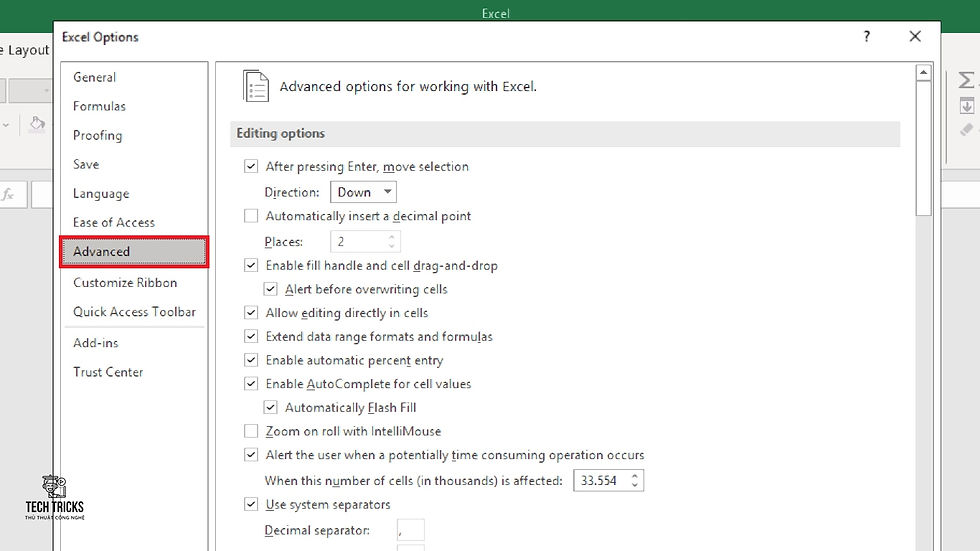Image resolution: width=980 pixels, height=551 pixels.
Task: Open Customize Ribbon settings
Action: tap(125, 282)
